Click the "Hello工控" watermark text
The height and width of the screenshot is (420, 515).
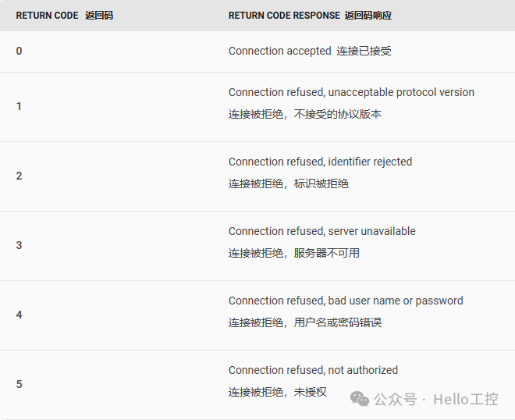pos(465,399)
